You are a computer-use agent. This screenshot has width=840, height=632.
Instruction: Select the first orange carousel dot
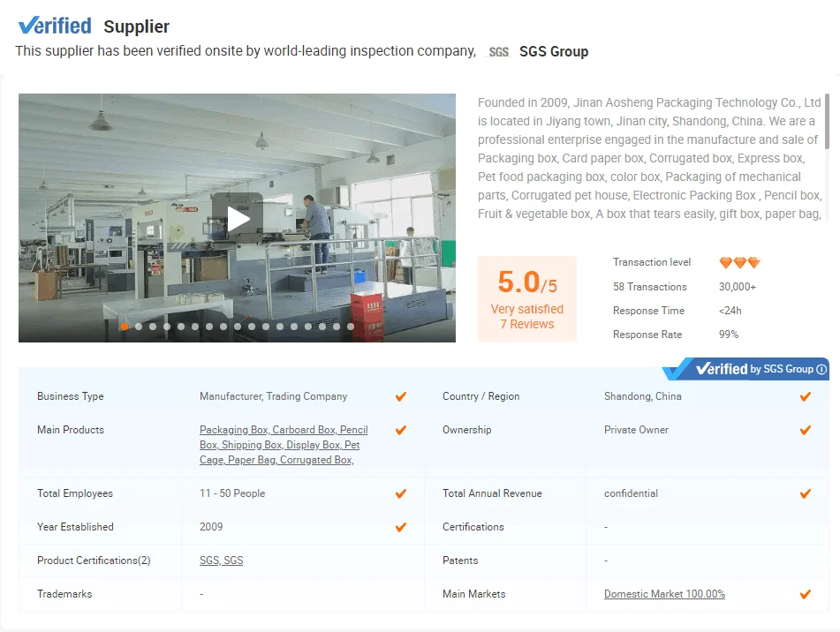125,327
